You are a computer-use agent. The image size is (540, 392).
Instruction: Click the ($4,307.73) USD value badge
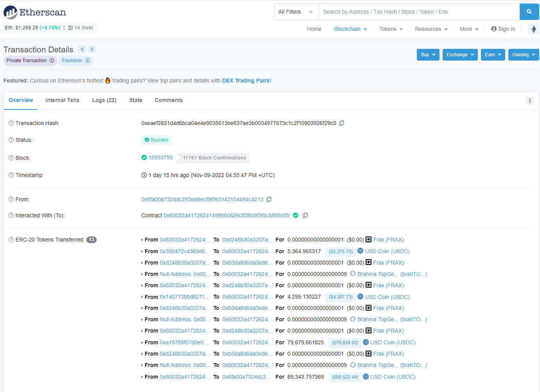pyautogui.click(x=341, y=297)
